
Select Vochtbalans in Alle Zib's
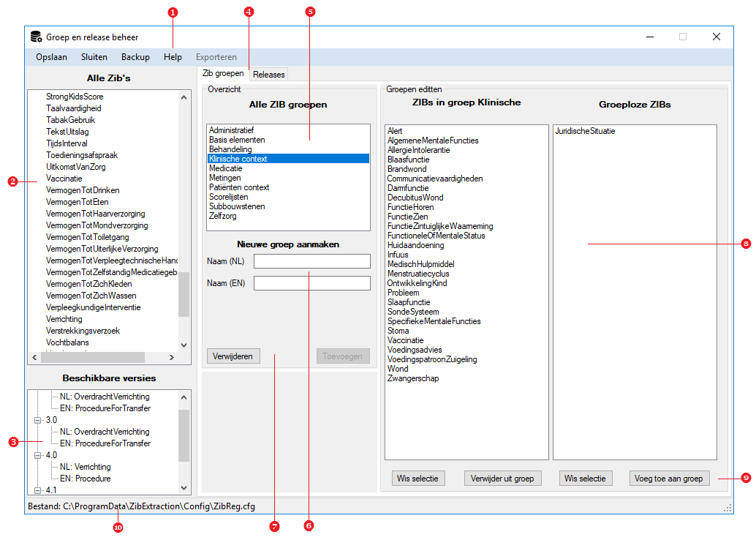tap(67, 342)
